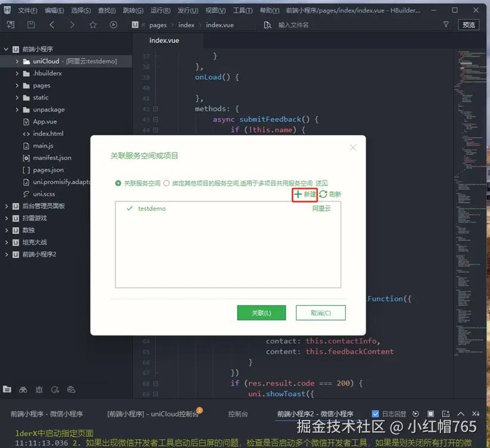Click the rerun icon in console toolbar
The height and width of the screenshot is (448, 490).
pyautogui.click(x=416, y=413)
